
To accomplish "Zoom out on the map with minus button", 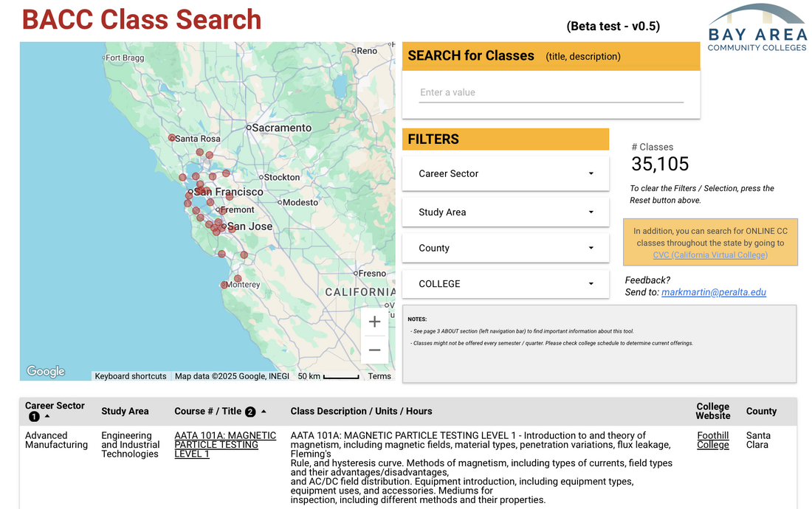I will (374, 350).
